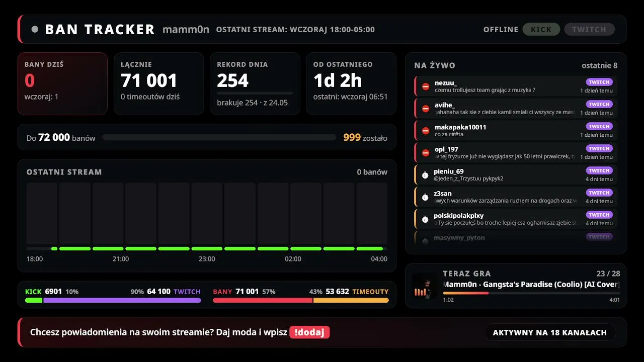Click the '0 timeoutów dziś' text
Viewport: 644px width, 362px height.
click(150, 97)
